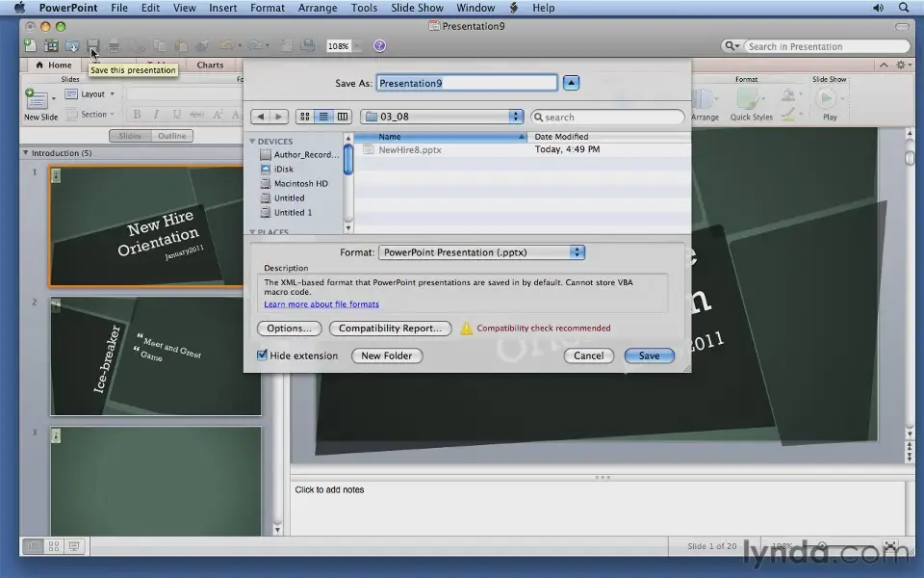
Task: Go forward in the save dialog browser
Action: (x=279, y=117)
